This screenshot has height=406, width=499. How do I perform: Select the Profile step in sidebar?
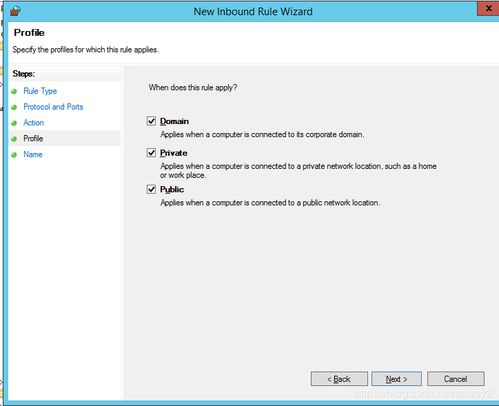(33, 138)
